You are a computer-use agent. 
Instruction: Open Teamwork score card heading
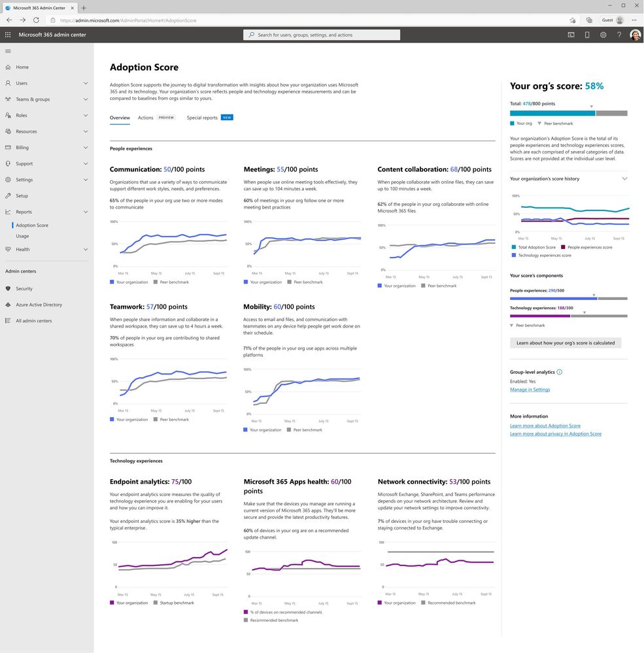click(x=148, y=307)
